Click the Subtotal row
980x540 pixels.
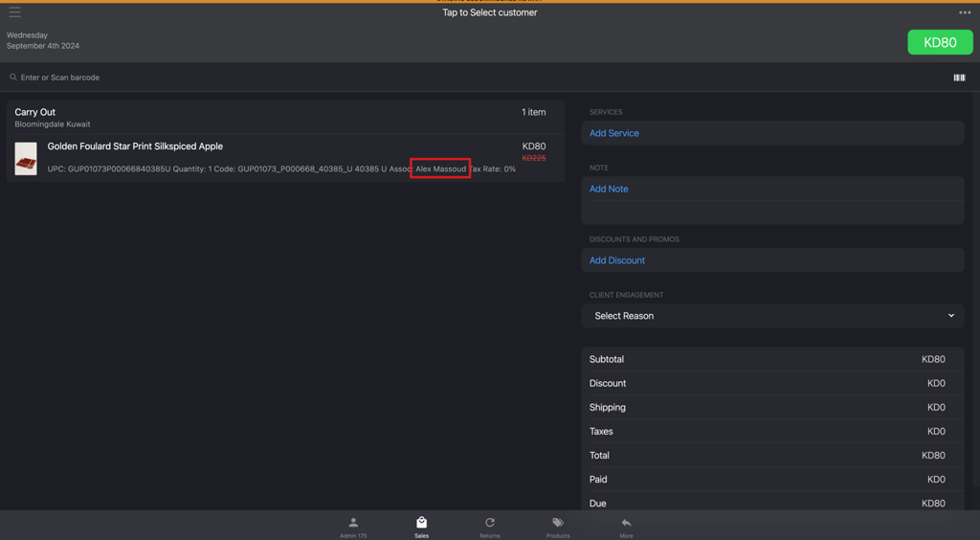pos(772,359)
